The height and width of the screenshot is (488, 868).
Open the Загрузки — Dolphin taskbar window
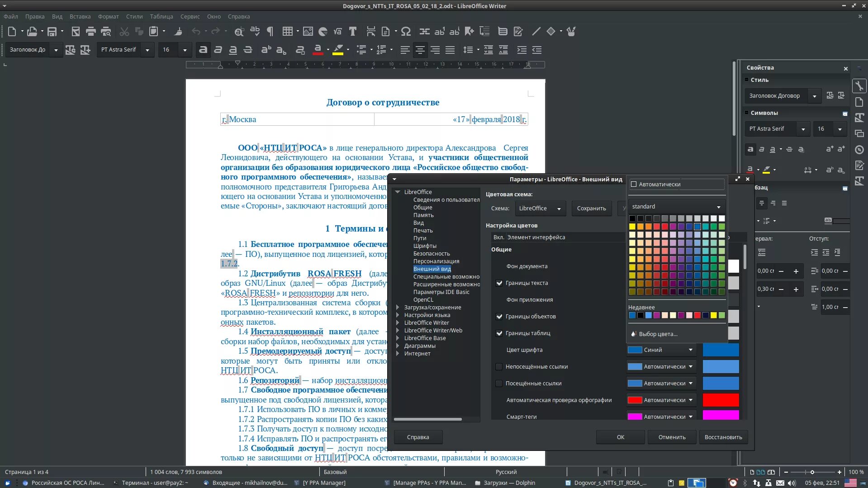[505, 483]
